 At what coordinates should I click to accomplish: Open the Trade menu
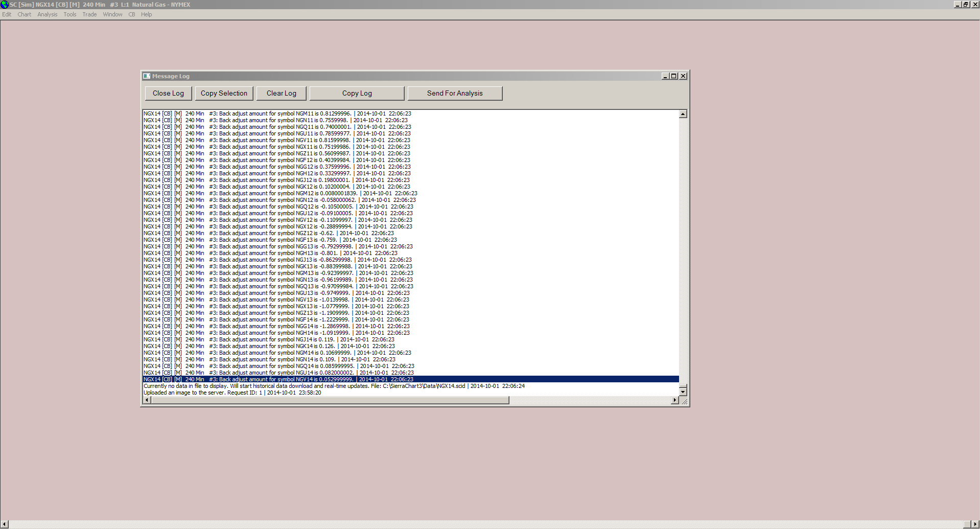89,14
